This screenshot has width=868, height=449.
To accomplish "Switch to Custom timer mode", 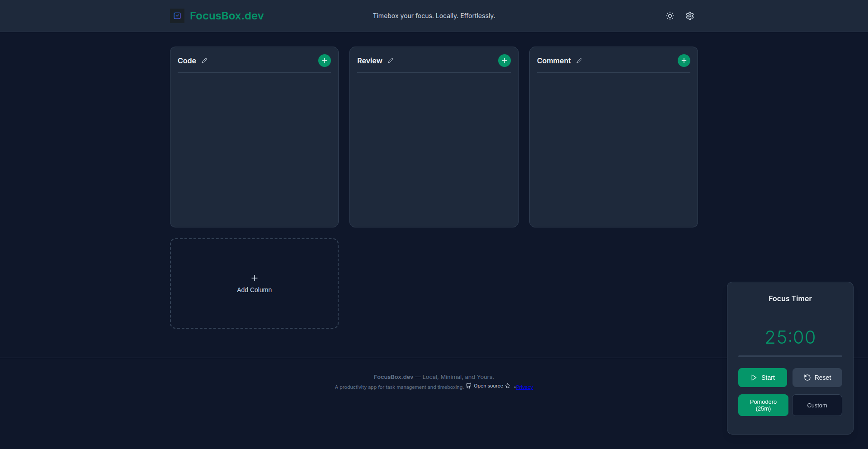I will [x=817, y=405].
